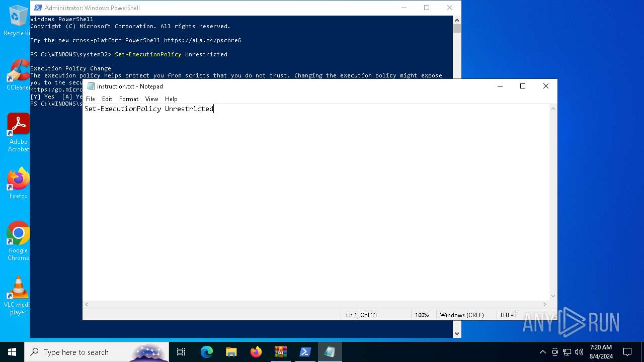
Task: Open Google Chrome desktop shortcut
Action: click(x=18, y=241)
